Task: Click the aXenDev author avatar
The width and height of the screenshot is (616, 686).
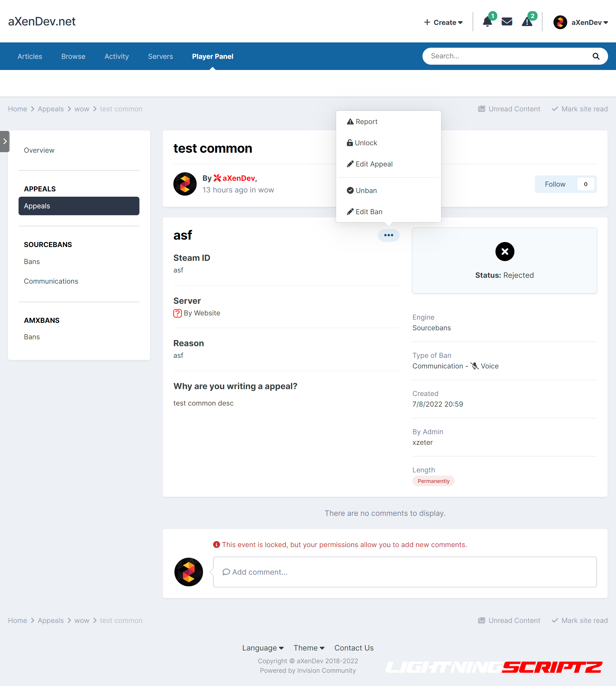Action: [x=185, y=184]
